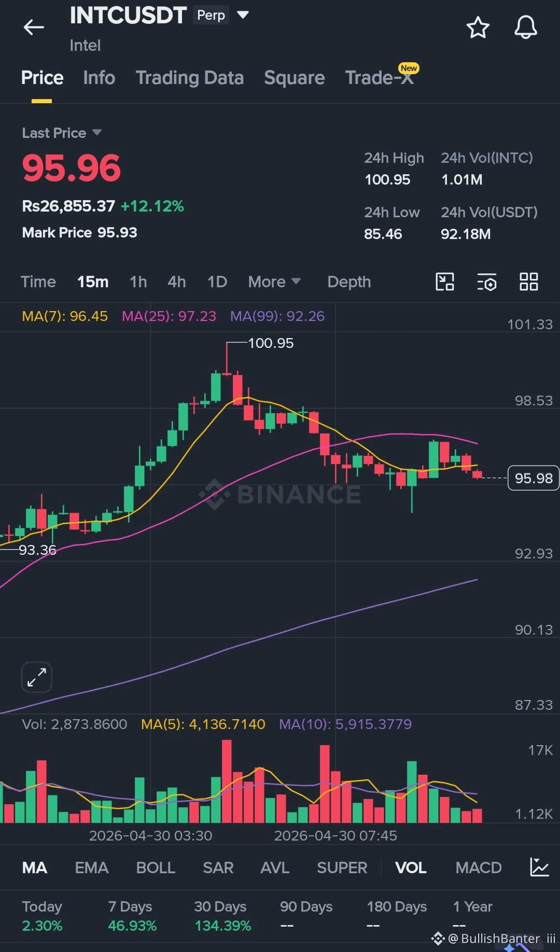Toggle the MA main indicator
This screenshot has width=560, height=952.
[35, 867]
